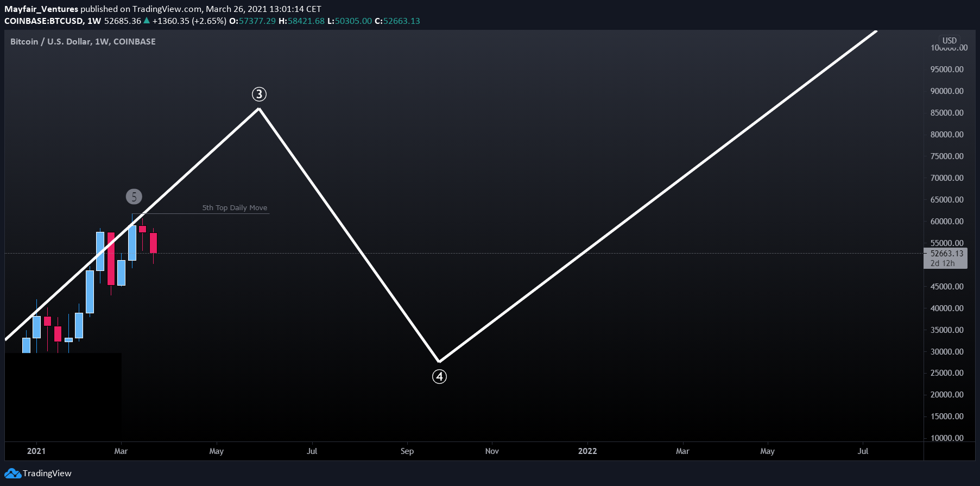Click the grey circled 5 label

[x=134, y=197]
